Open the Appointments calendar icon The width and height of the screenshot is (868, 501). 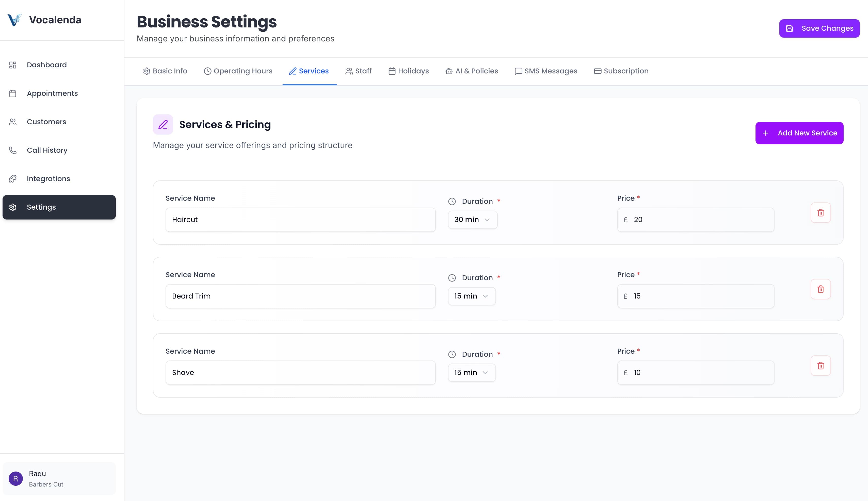click(x=13, y=93)
